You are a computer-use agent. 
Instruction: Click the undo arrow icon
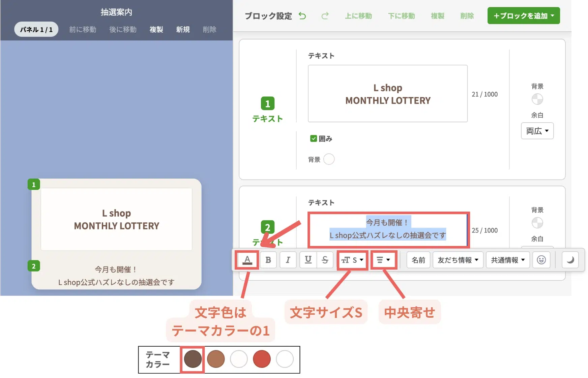coord(302,16)
